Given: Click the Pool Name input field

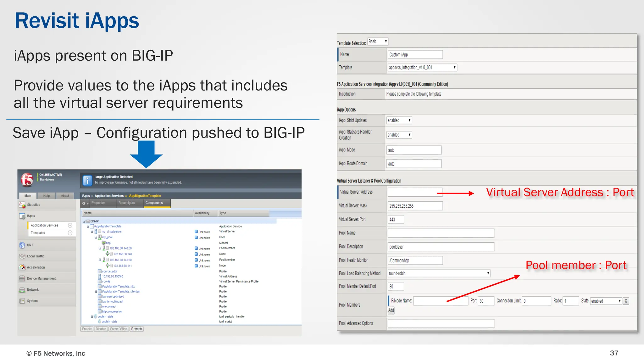Looking at the screenshot, I should coord(441,233).
